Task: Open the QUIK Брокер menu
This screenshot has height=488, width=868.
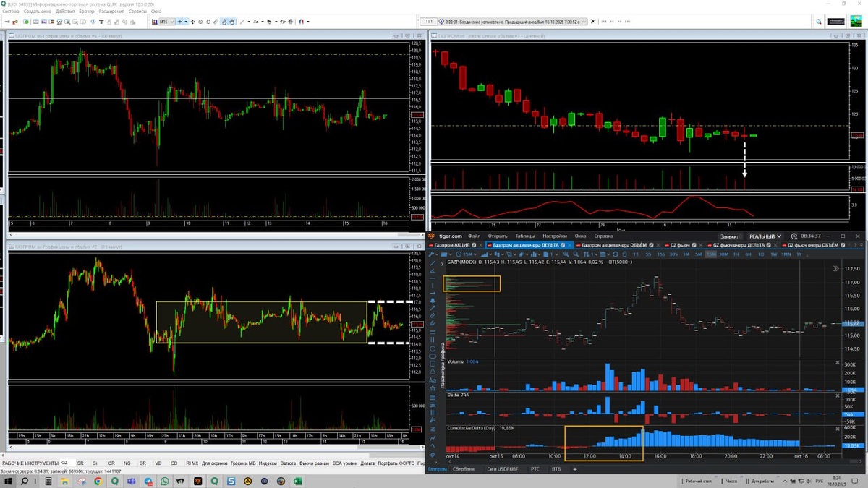Action: [86, 12]
